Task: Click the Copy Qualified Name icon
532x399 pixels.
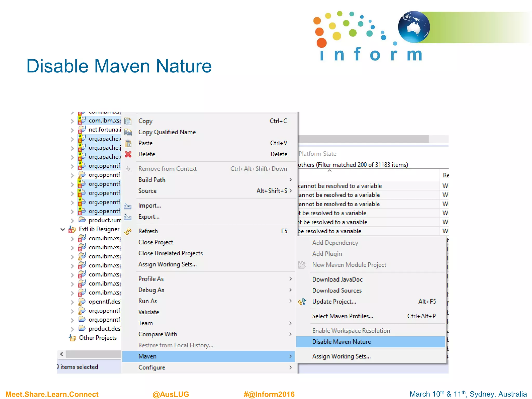Action: click(128, 132)
